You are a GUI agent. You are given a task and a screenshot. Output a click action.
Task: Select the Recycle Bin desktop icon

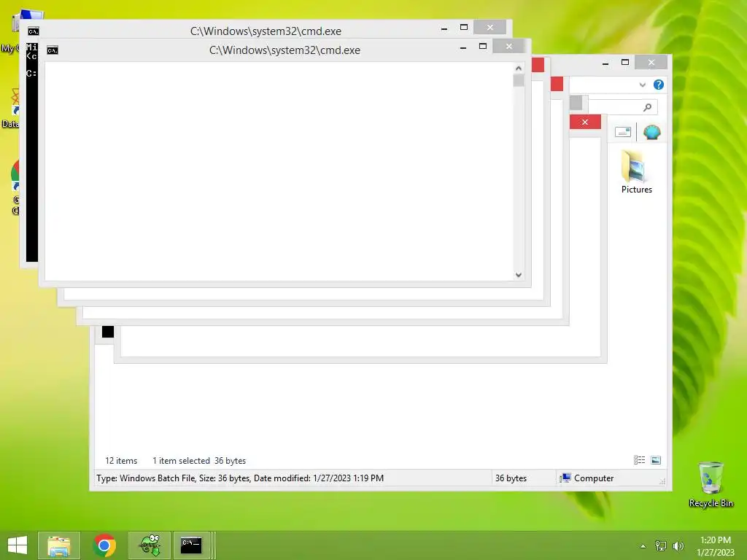pos(711,484)
